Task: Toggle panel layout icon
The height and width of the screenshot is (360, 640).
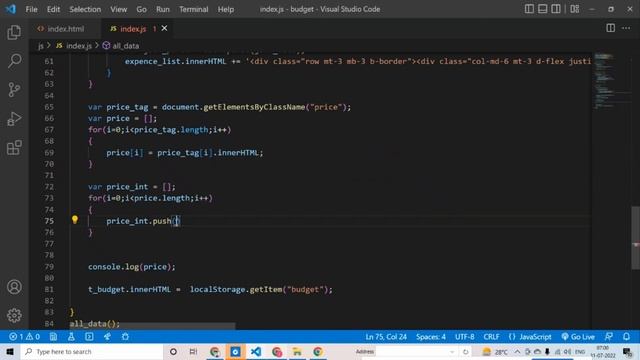Action: click(x=542, y=9)
